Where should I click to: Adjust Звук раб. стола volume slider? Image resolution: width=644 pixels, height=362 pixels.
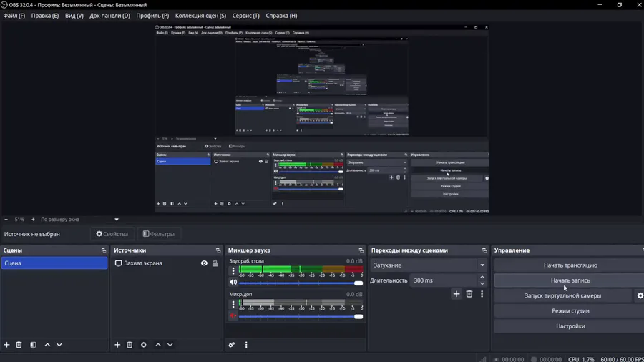click(301, 283)
